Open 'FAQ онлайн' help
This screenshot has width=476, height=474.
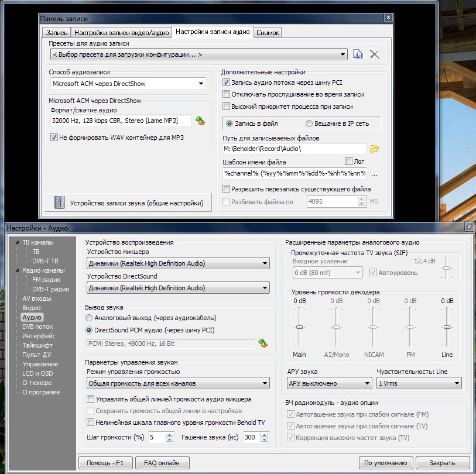coord(163,462)
